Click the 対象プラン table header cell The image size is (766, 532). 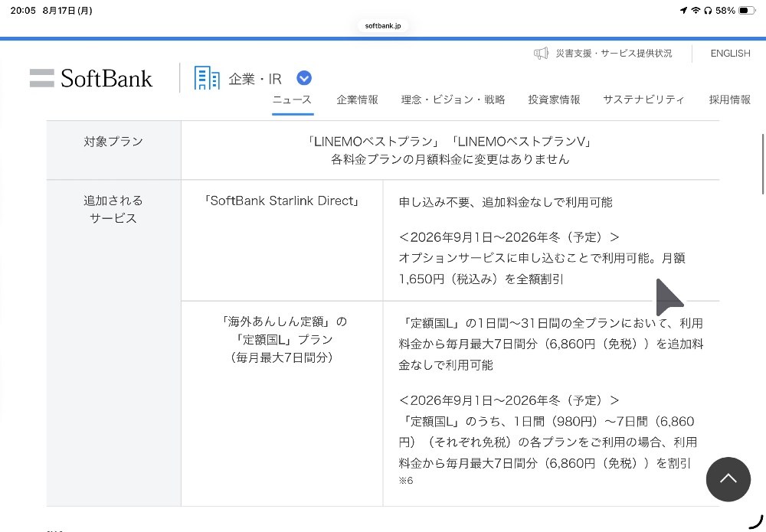point(113,150)
